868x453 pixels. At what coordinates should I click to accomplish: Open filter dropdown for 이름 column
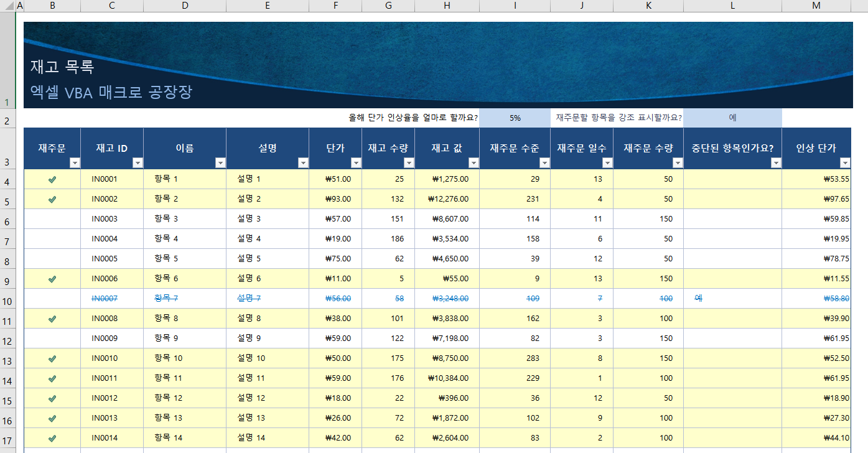(x=220, y=163)
